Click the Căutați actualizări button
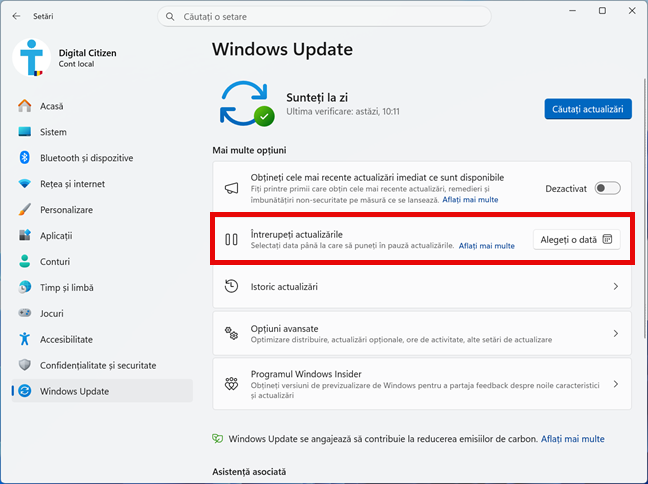648x484 pixels. [588, 109]
